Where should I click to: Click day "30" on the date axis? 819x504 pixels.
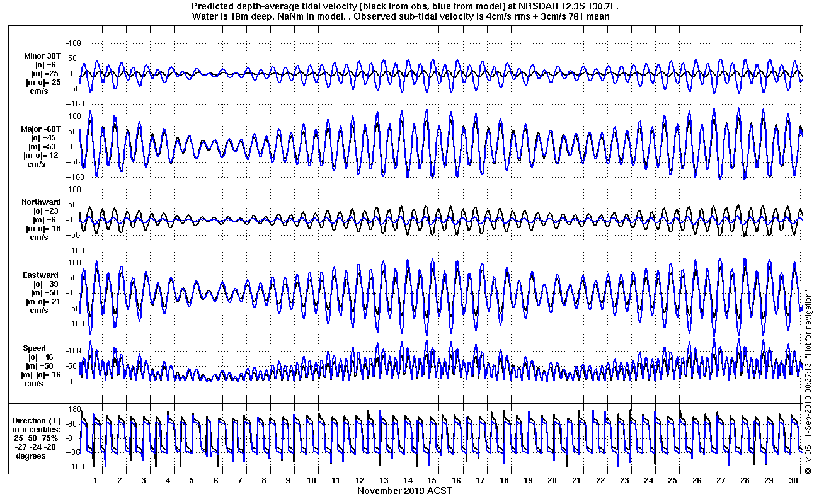tap(793, 480)
